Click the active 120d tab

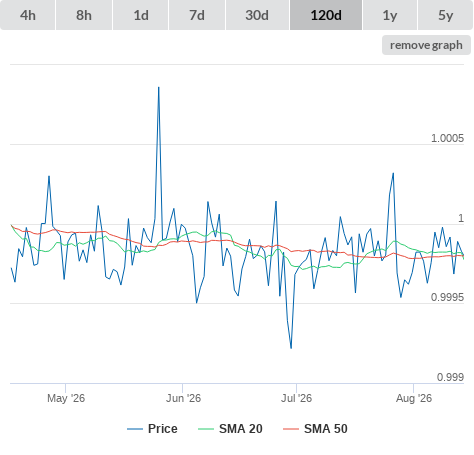(x=326, y=15)
